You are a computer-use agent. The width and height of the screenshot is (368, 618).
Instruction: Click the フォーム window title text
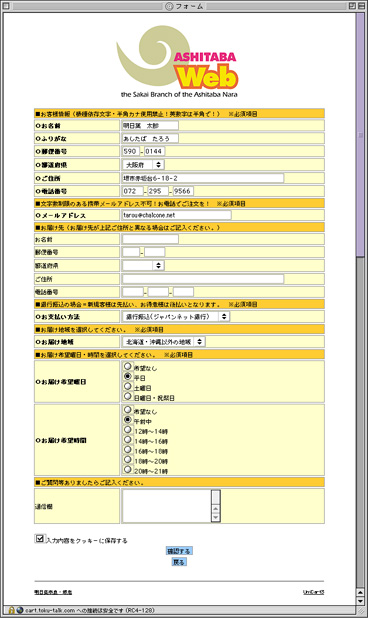(x=190, y=6)
